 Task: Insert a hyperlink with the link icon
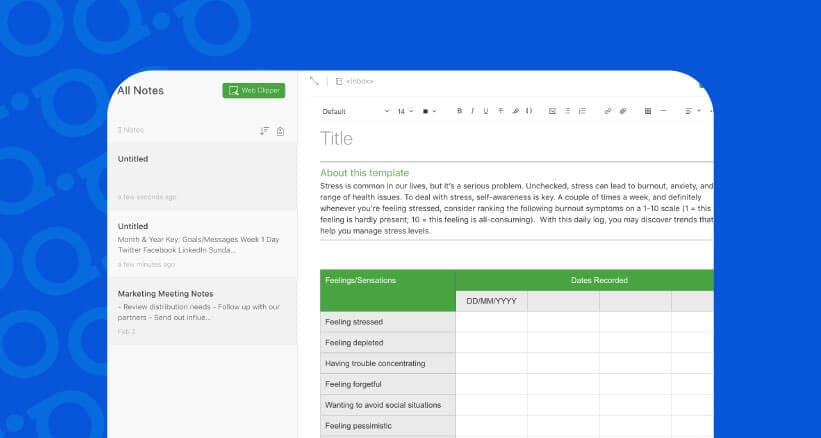point(608,111)
